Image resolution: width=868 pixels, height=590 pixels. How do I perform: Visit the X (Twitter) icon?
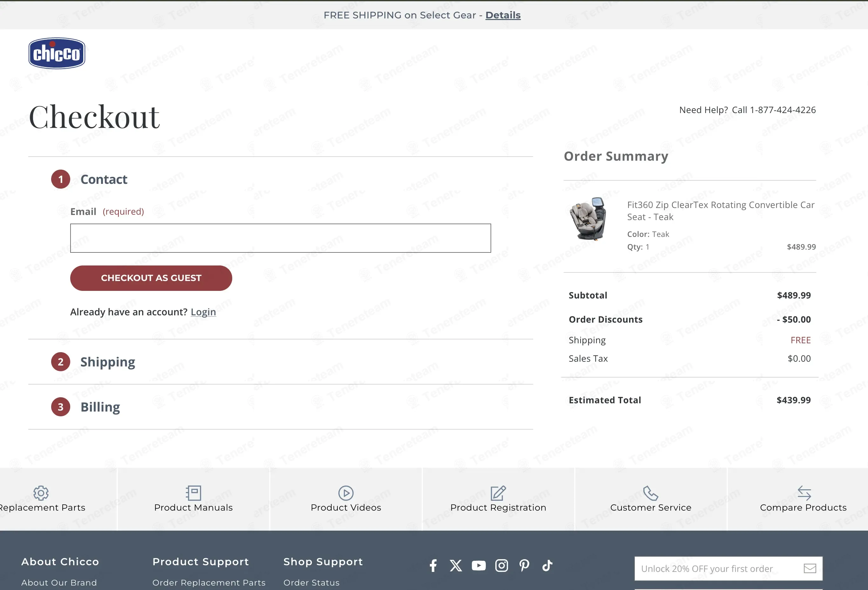pyautogui.click(x=456, y=566)
